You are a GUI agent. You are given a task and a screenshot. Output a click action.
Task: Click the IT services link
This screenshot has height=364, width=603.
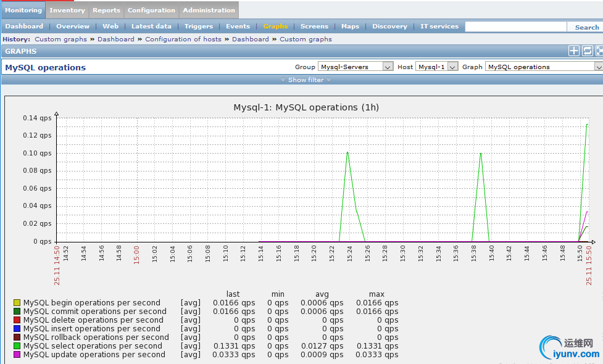(x=439, y=27)
